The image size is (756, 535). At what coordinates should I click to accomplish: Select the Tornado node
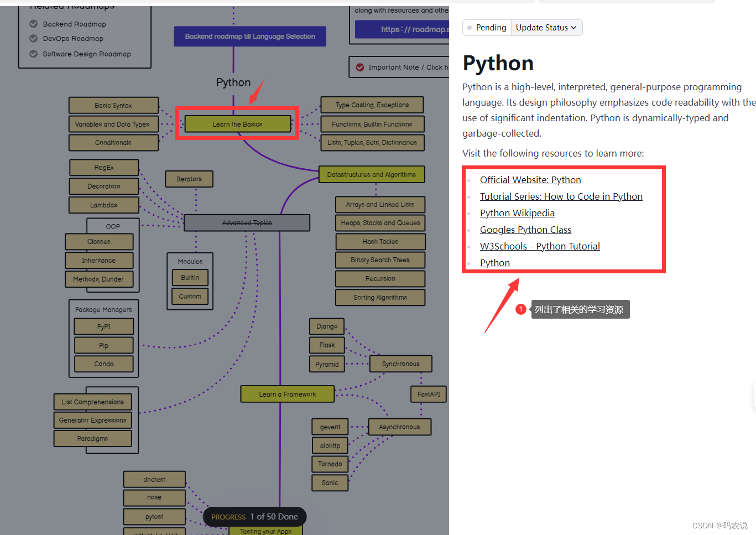pyautogui.click(x=330, y=464)
